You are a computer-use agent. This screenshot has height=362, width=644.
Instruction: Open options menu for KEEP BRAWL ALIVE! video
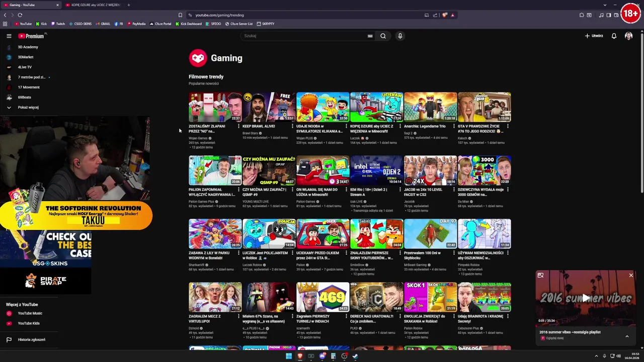click(292, 126)
